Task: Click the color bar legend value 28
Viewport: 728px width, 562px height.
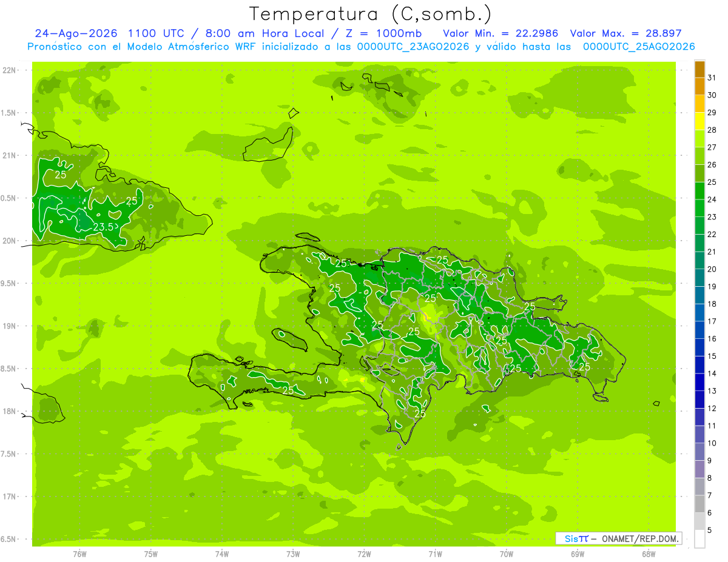Action: 712,130
